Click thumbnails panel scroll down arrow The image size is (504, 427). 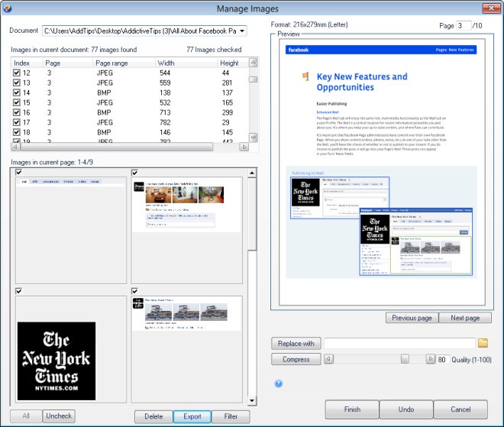(x=252, y=400)
